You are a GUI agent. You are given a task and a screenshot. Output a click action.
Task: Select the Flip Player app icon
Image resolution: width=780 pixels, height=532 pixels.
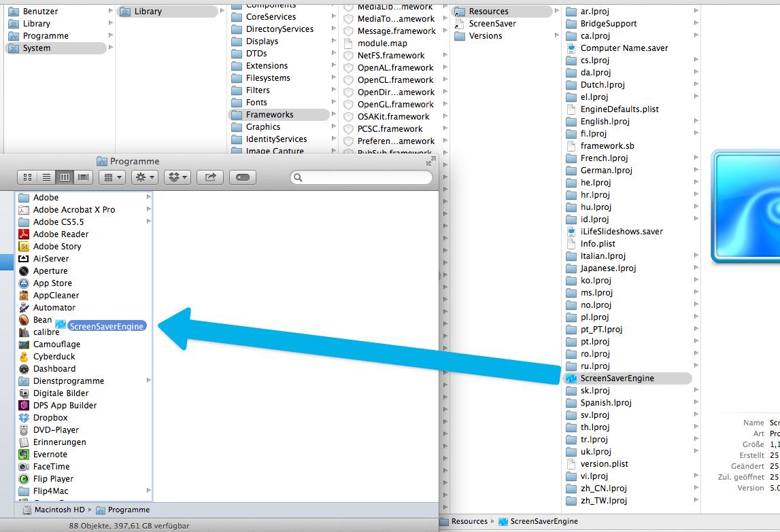(x=24, y=479)
